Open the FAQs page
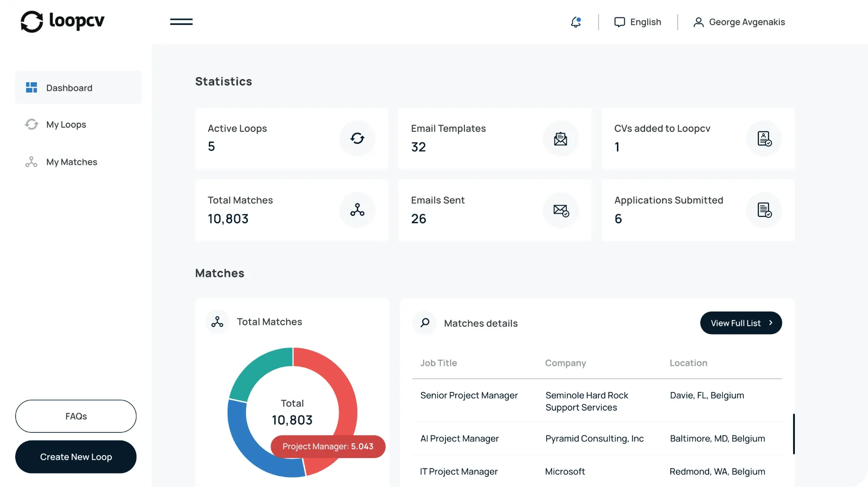Image resolution: width=868 pixels, height=487 pixels. [x=75, y=416]
